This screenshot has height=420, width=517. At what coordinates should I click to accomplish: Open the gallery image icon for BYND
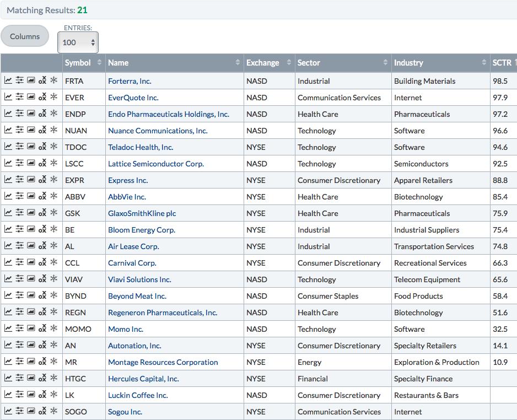coord(31,295)
